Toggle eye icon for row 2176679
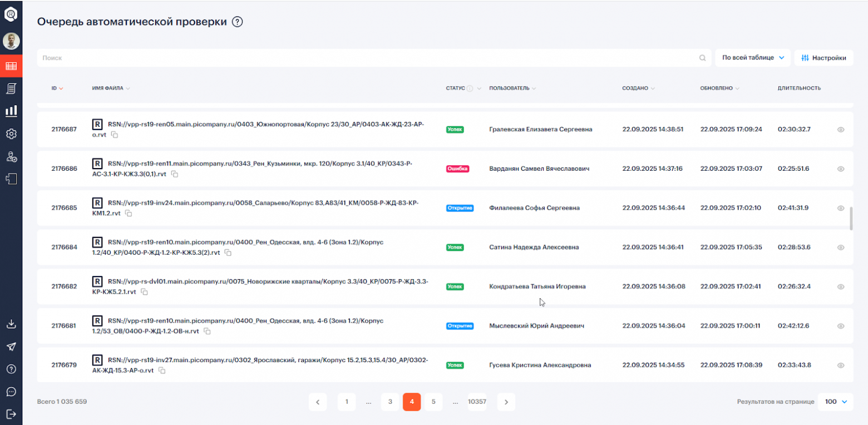The width and height of the screenshot is (868, 425). coord(841,365)
